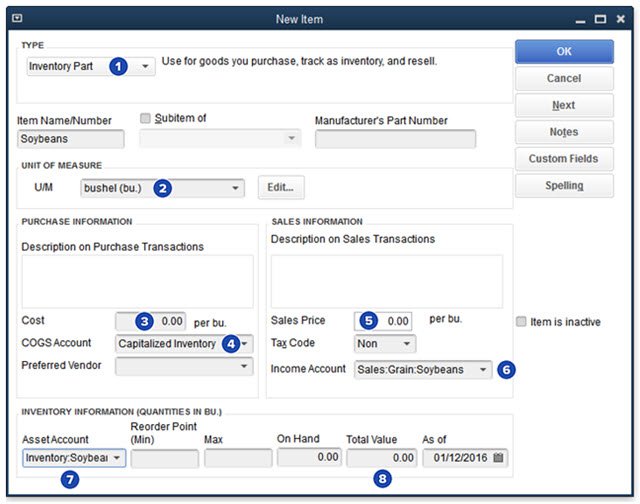This screenshot has width=640, height=504.
Task: Open the Inventory Part type dropdown
Action: tap(147, 67)
